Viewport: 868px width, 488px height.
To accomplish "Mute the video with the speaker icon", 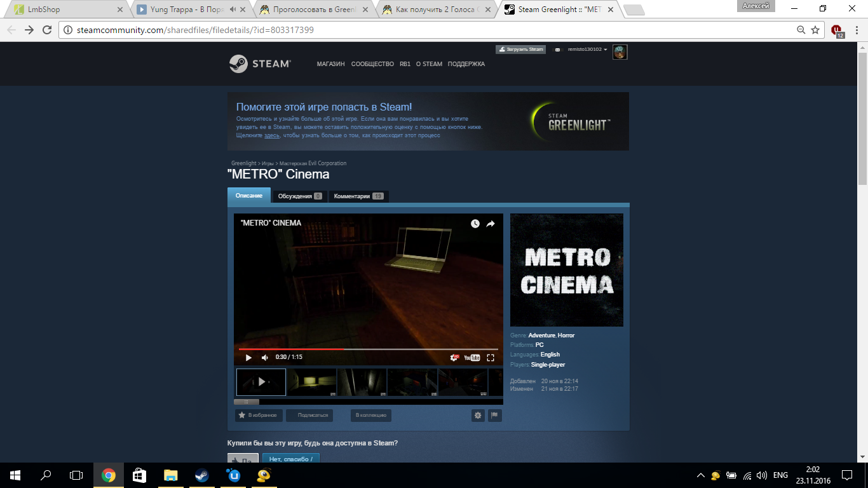I will pyautogui.click(x=265, y=358).
